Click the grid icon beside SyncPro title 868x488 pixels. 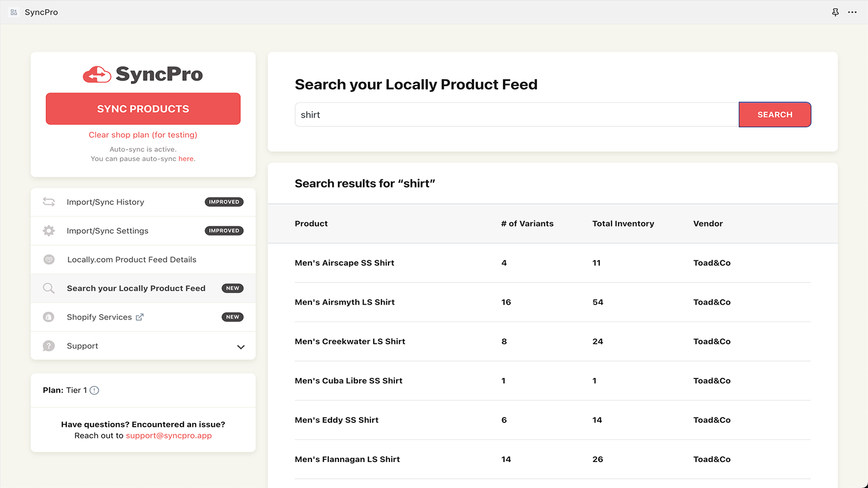click(14, 11)
